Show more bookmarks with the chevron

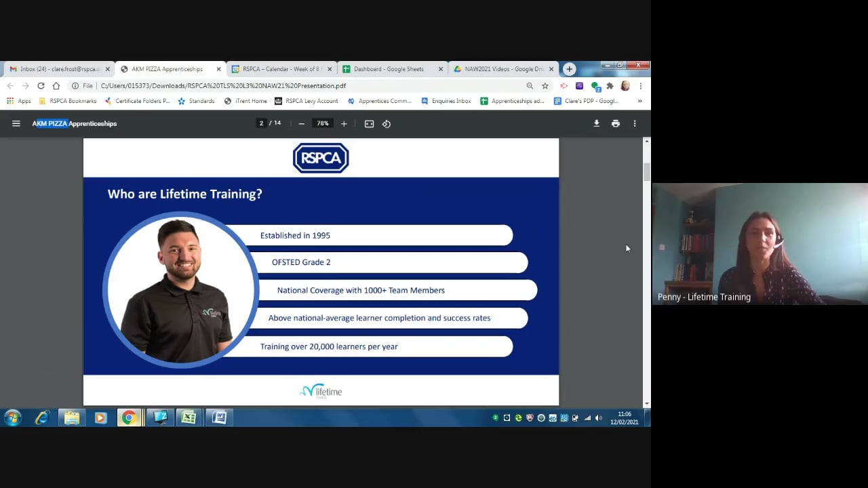pyautogui.click(x=639, y=101)
